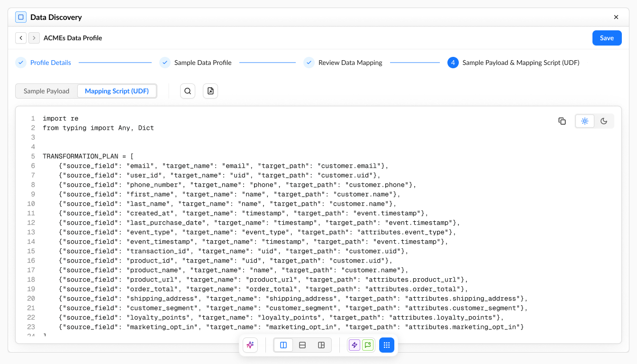Viewport: 637px width, 364px height.
Task: Click the code line with source_field "loyalty_points"
Action: pos(282,318)
